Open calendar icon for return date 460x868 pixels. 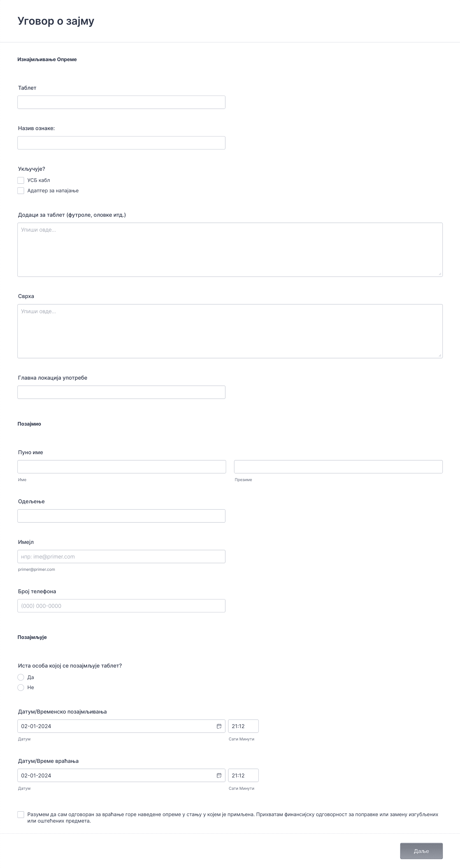click(219, 775)
